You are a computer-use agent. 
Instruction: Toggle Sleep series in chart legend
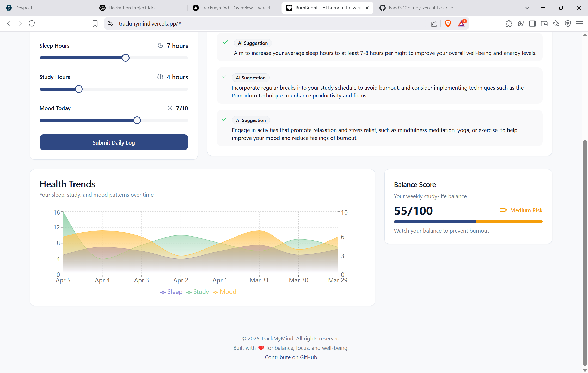tap(171, 292)
